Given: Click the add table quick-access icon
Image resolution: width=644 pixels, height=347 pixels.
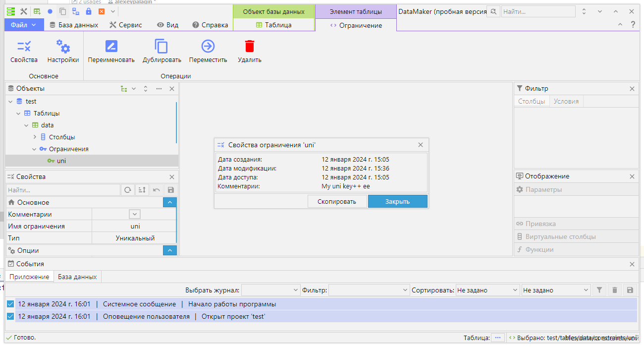Looking at the screenshot, I should [37, 11].
